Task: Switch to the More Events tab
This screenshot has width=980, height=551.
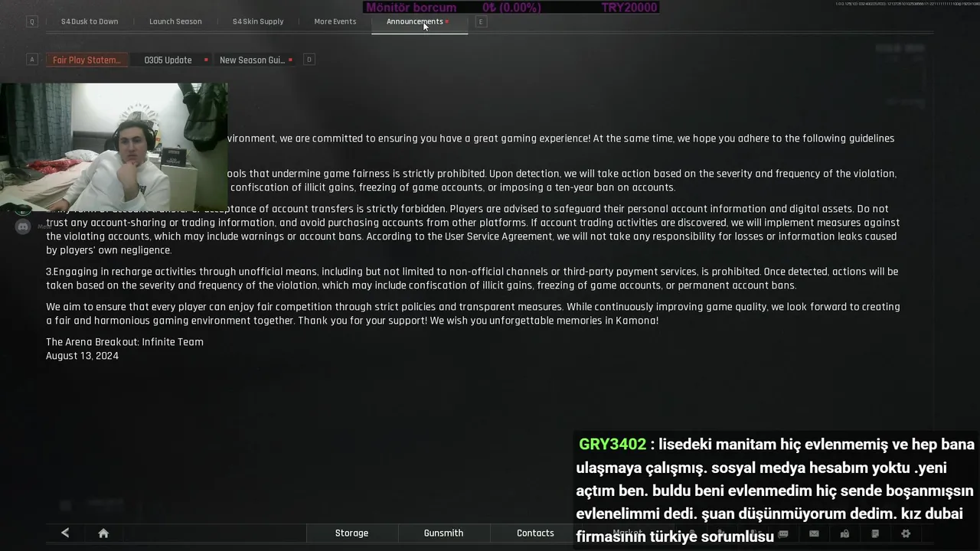Action: point(335,21)
